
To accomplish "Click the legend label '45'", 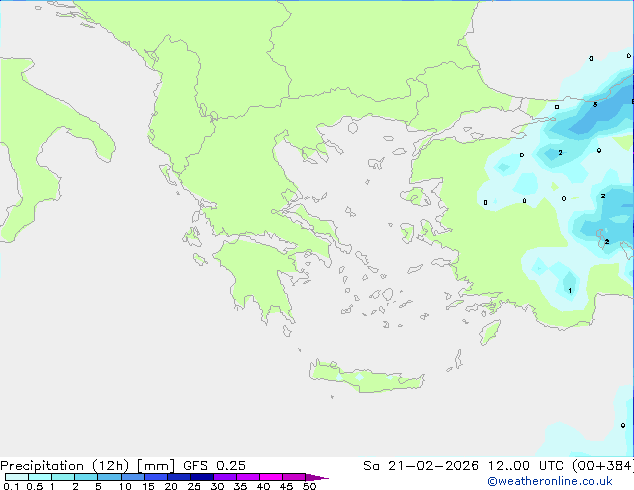I will pos(286,486).
